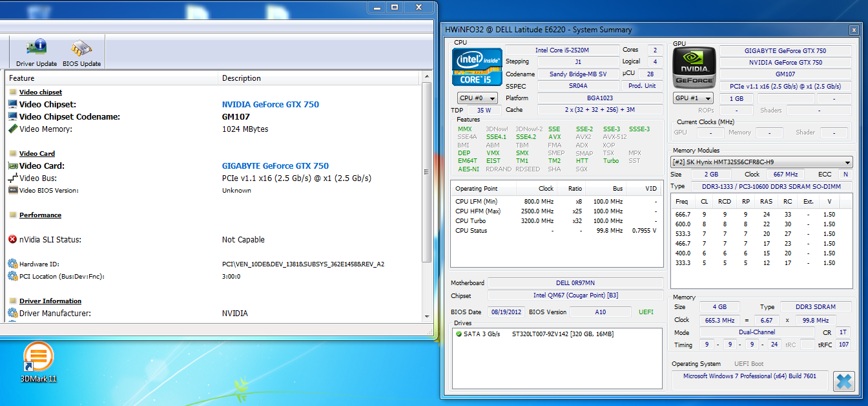Click the 666.7 frequency timing row
This screenshot has height=406, width=868.
(761, 214)
